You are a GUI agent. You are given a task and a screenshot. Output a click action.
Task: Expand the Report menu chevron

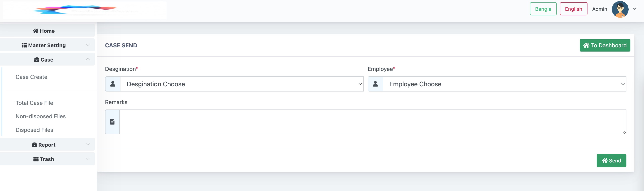[x=88, y=144]
